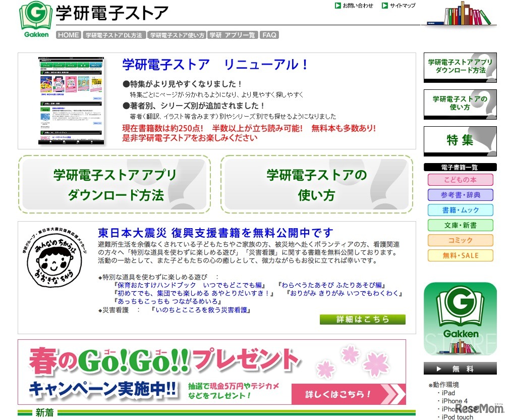
Task: Open わらべうたあそび ふたりあそび編 link
Action: pyautogui.click(x=331, y=285)
